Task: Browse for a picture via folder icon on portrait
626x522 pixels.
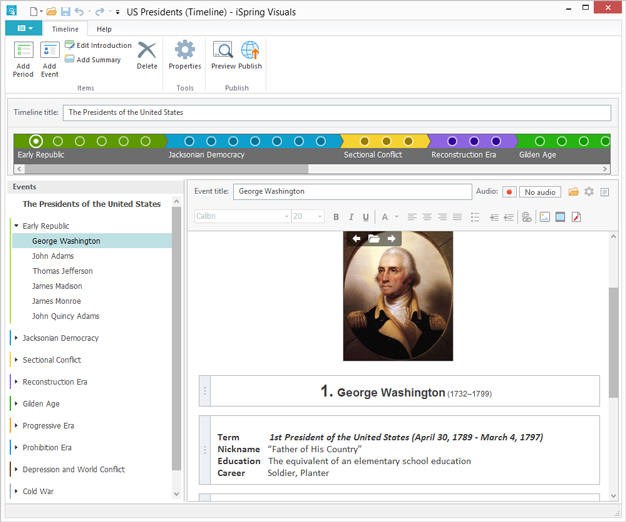Action: (x=374, y=238)
